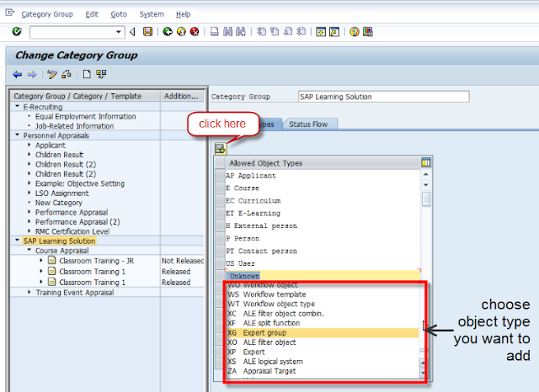Viewport: 539px width, 392px height.
Task: Click the Category Group / Category / Template column header
Action: 85,96
